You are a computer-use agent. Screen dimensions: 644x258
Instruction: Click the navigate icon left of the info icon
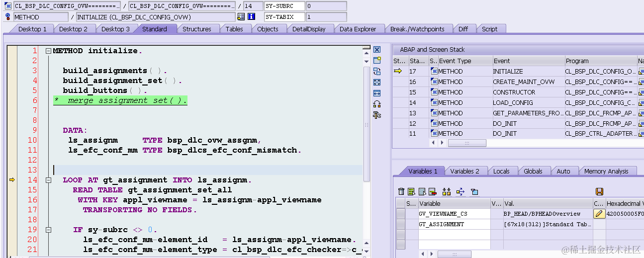(241, 16)
